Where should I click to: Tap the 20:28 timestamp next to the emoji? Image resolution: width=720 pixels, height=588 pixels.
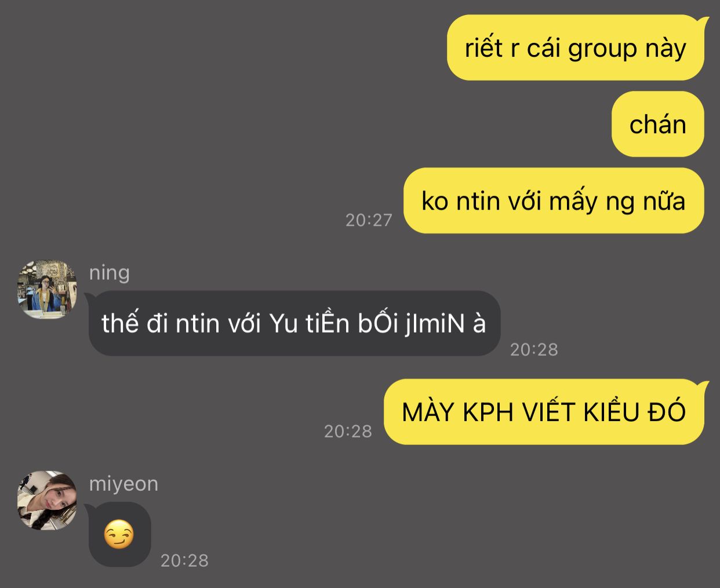point(184,560)
